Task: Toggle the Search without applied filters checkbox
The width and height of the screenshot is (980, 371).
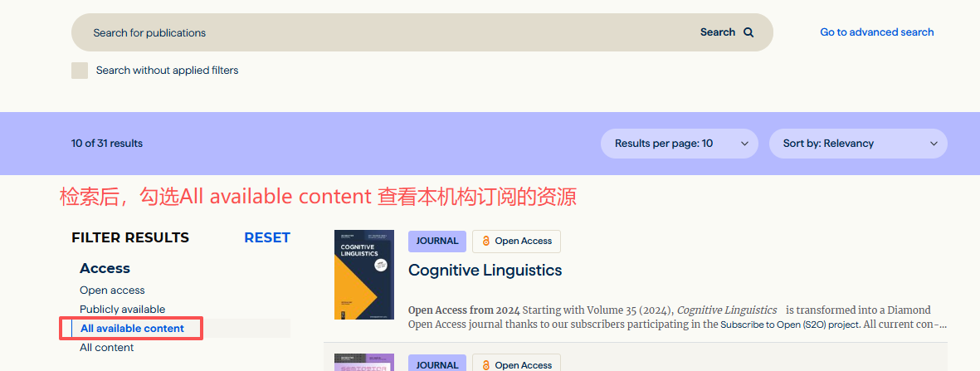Action: coord(80,71)
